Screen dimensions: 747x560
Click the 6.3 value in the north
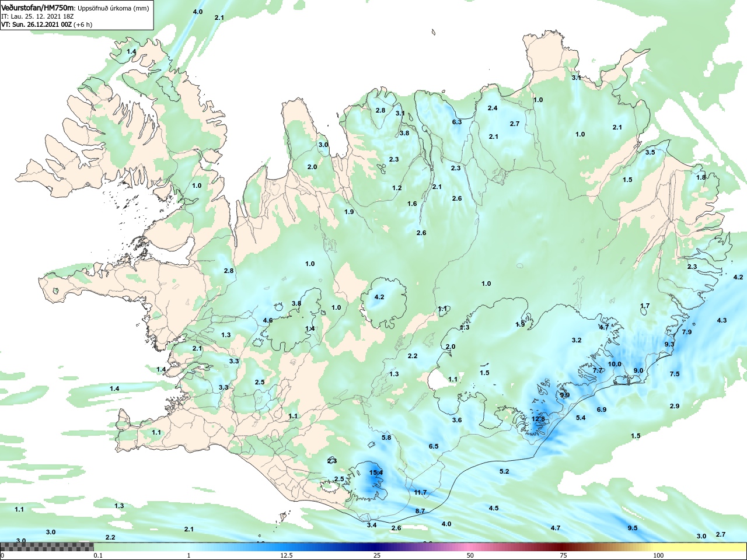click(457, 122)
